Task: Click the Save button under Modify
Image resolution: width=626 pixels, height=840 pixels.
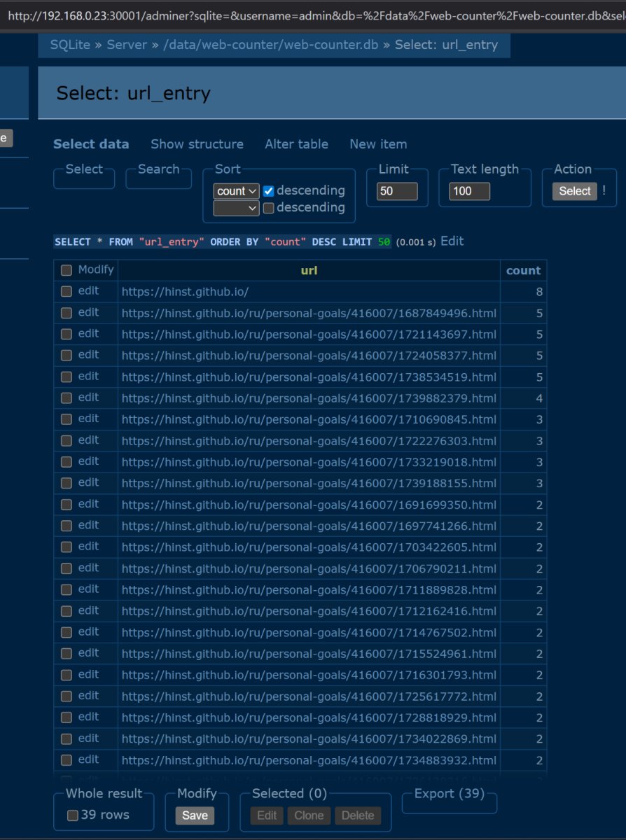Action: tap(195, 815)
